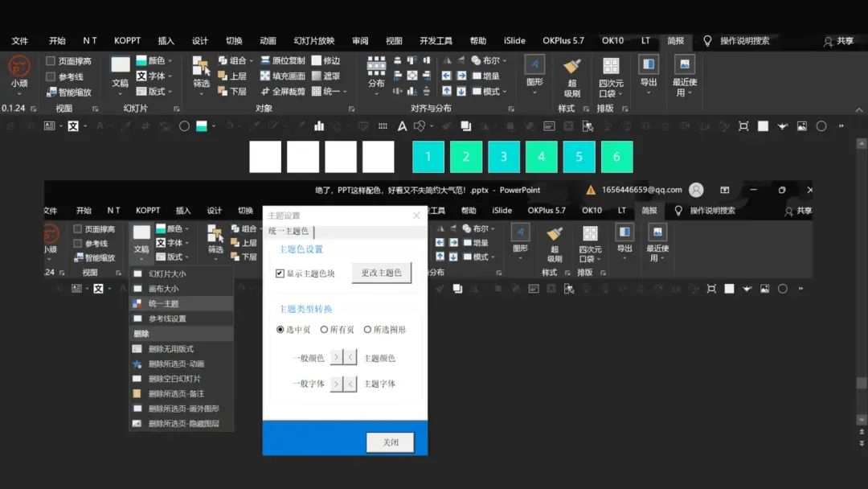Click the 最近使用 recent icon
The image size is (868, 489).
pos(685,64)
